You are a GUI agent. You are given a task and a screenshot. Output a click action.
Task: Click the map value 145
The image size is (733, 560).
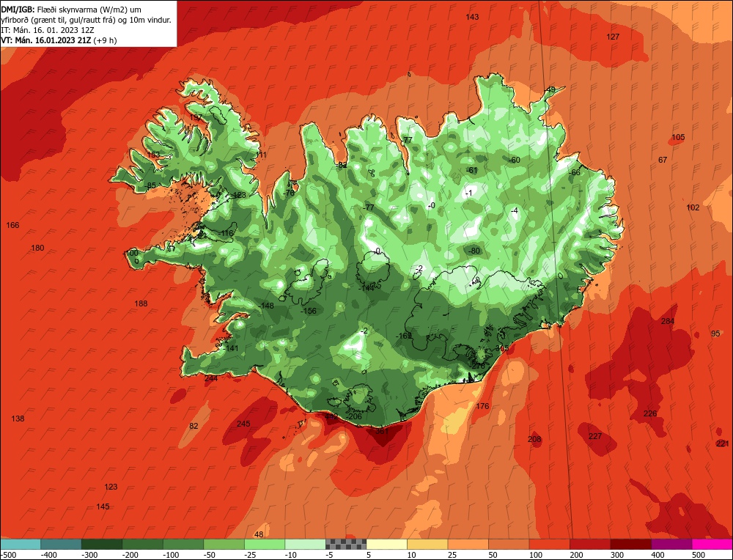(x=103, y=506)
